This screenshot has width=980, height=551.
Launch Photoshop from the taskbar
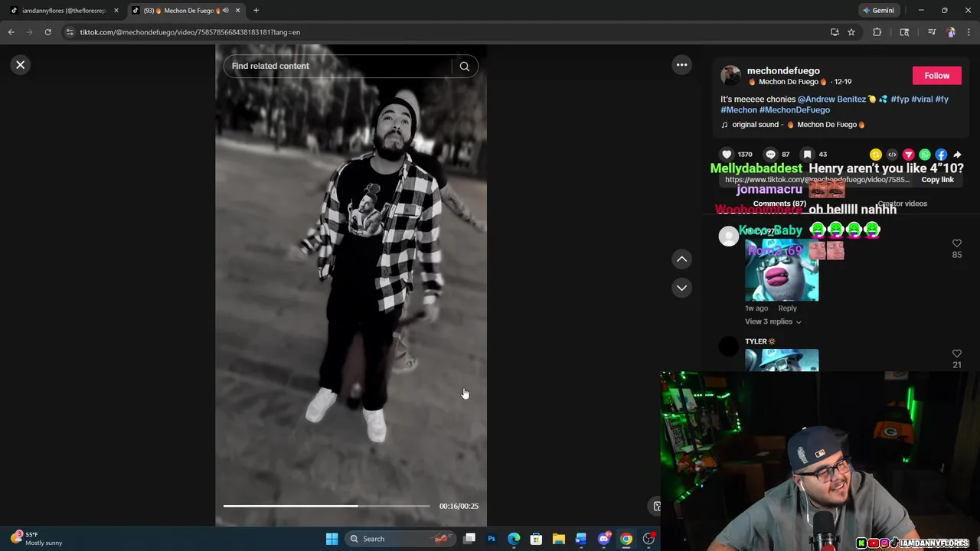pyautogui.click(x=492, y=539)
